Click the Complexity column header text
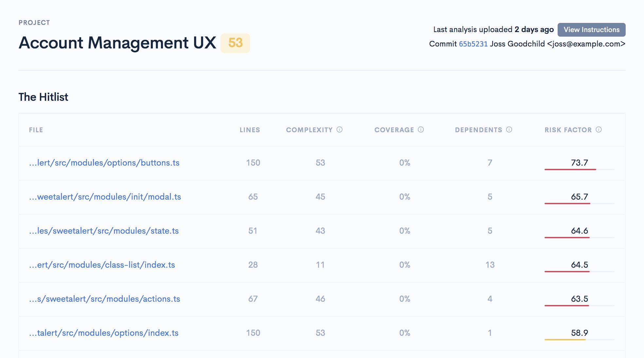The height and width of the screenshot is (358, 644). (309, 130)
